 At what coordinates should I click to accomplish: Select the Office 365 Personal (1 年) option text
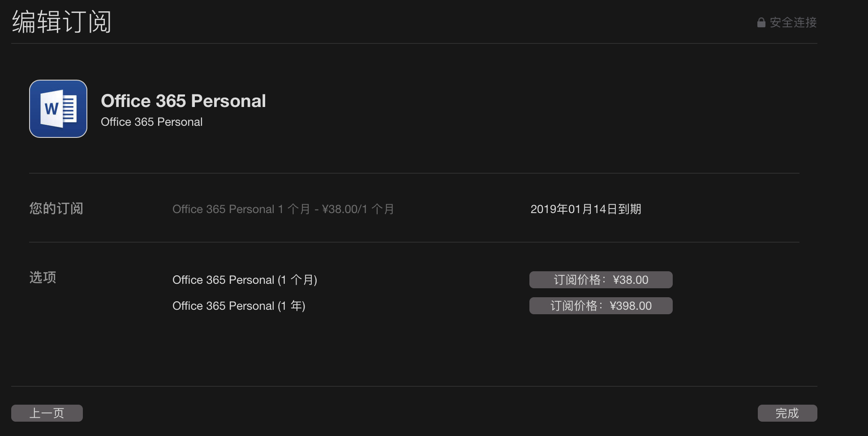click(x=239, y=306)
